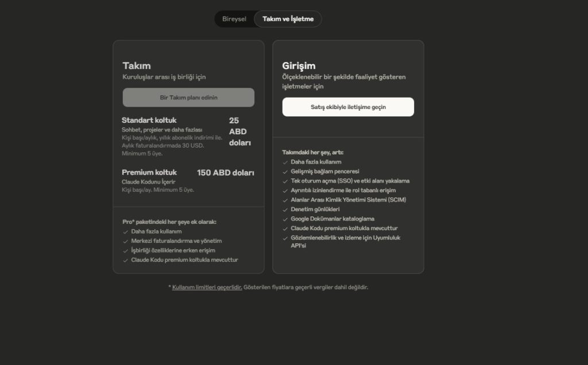Open the Kullanım limitleri geçerlidir link
The image size is (588, 365).
tap(207, 287)
